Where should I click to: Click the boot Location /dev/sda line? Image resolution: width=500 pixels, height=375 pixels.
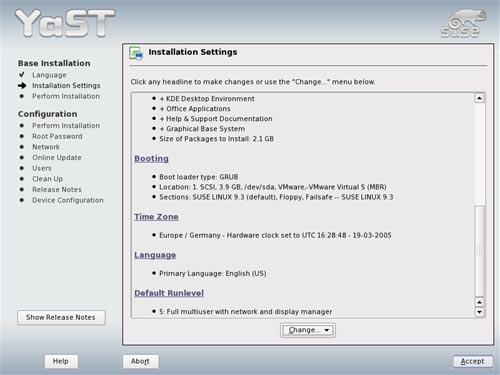coord(273,187)
